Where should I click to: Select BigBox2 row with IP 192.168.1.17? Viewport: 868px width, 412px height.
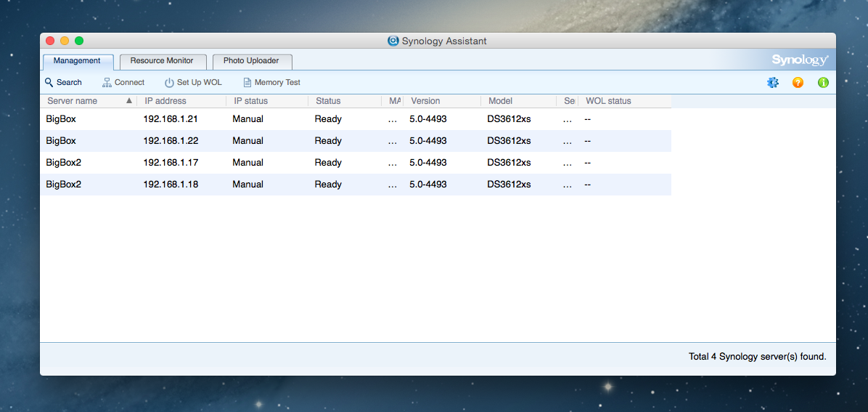356,163
